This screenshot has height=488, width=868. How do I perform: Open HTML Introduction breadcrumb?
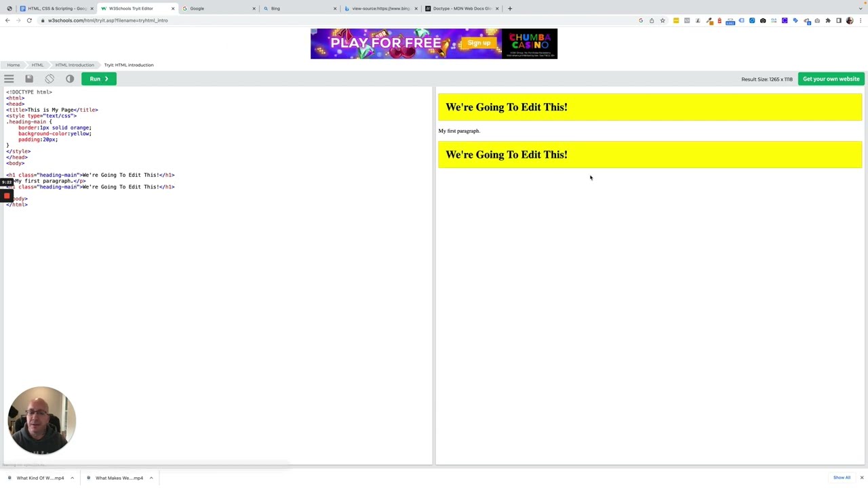click(75, 65)
